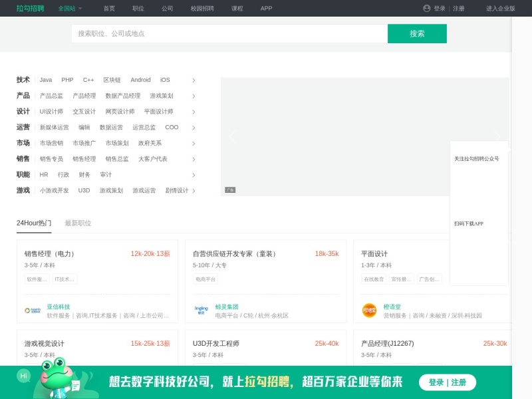Click the 在线教育 tag
Screen dimensions: 532x399
tap(374, 279)
